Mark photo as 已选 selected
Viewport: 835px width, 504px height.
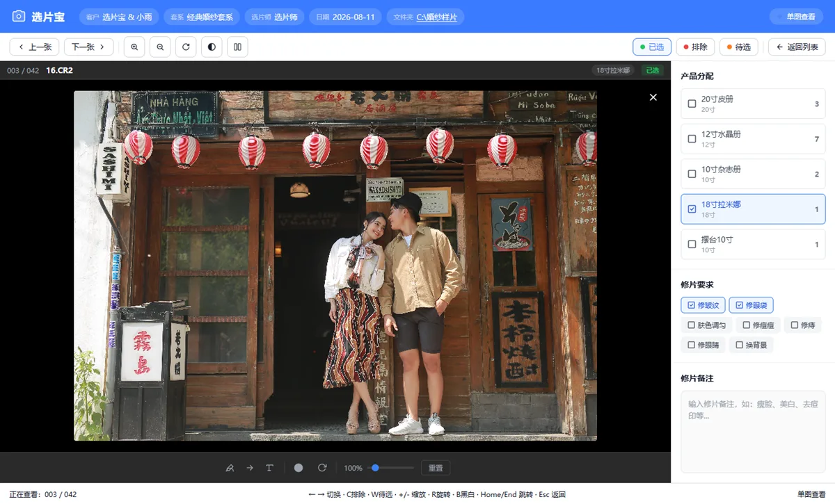point(652,47)
